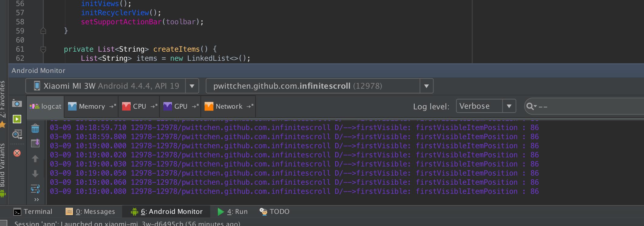The height and width of the screenshot is (226, 644).
Task: Select the scroll to end icon
Action: coord(35,143)
